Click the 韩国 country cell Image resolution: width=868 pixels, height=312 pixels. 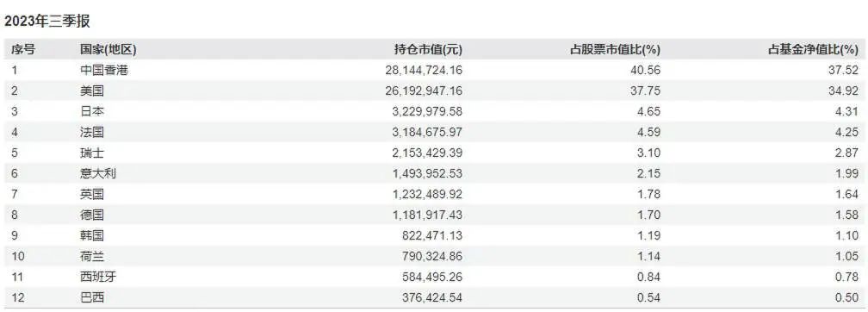(92, 235)
